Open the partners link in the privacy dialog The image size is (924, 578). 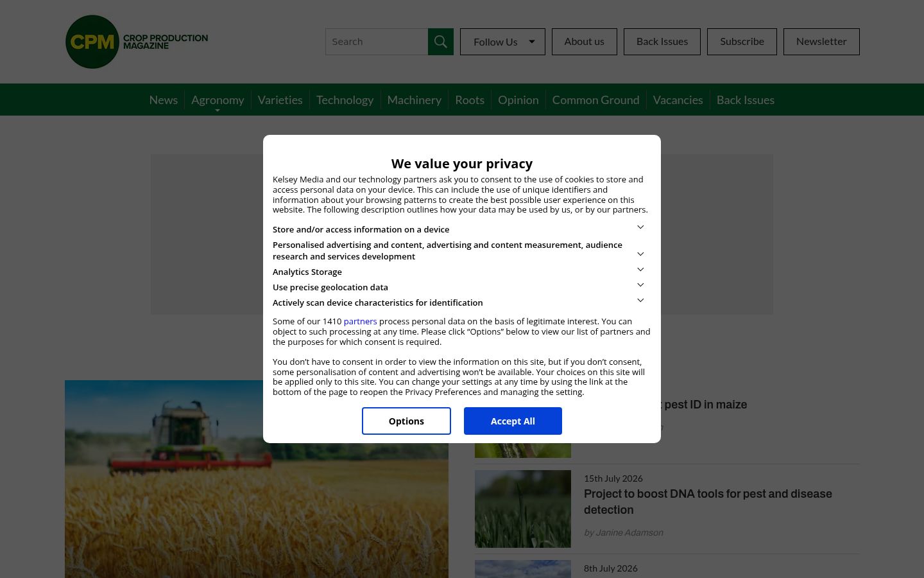(x=360, y=321)
